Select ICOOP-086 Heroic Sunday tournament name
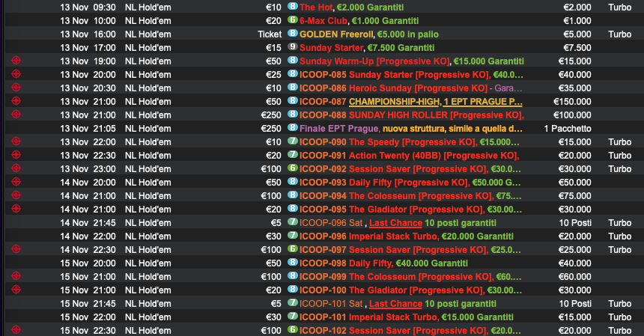Image resolution: width=644 pixels, height=336 pixels. 410,88
